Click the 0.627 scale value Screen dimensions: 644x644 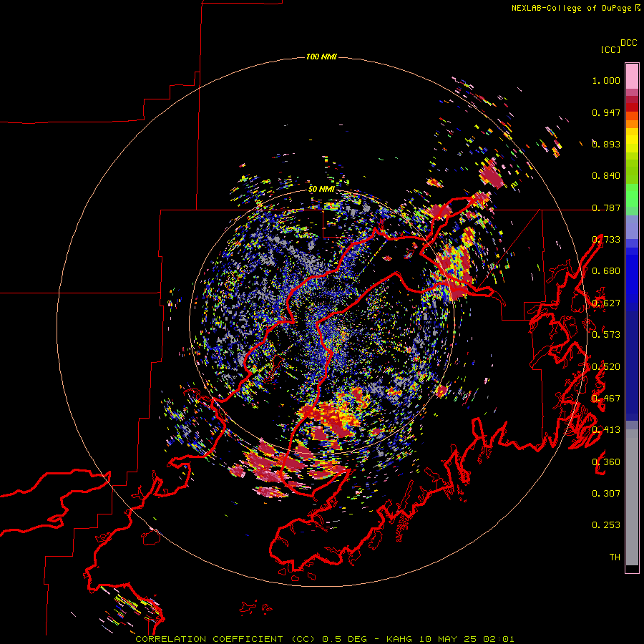606,303
